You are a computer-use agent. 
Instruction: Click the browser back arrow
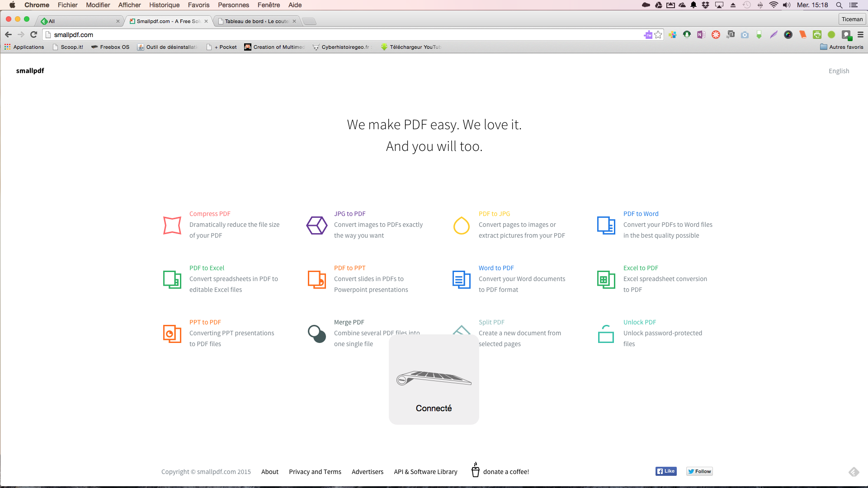8,34
